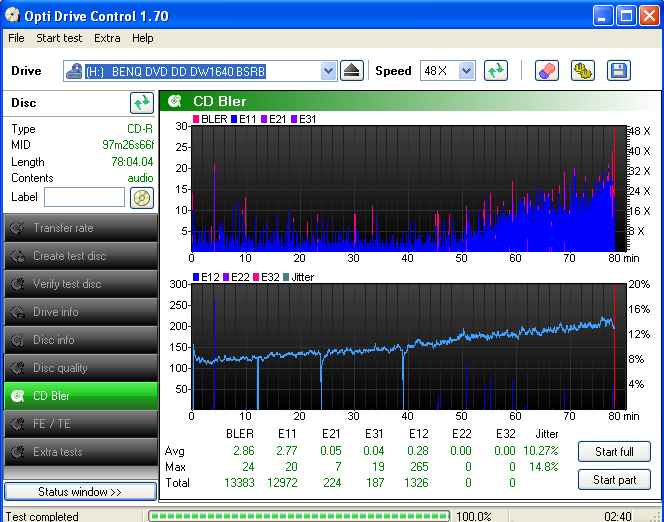Image resolution: width=664 pixels, height=522 pixels.
Task: Expand the Drive selection dropdown
Action: [329, 71]
